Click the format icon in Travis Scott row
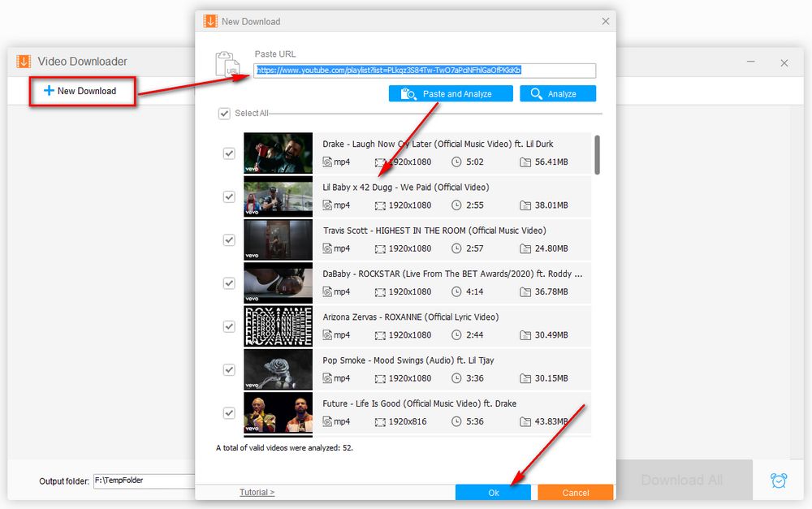The height and width of the screenshot is (509, 812). pyautogui.click(x=327, y=248)
